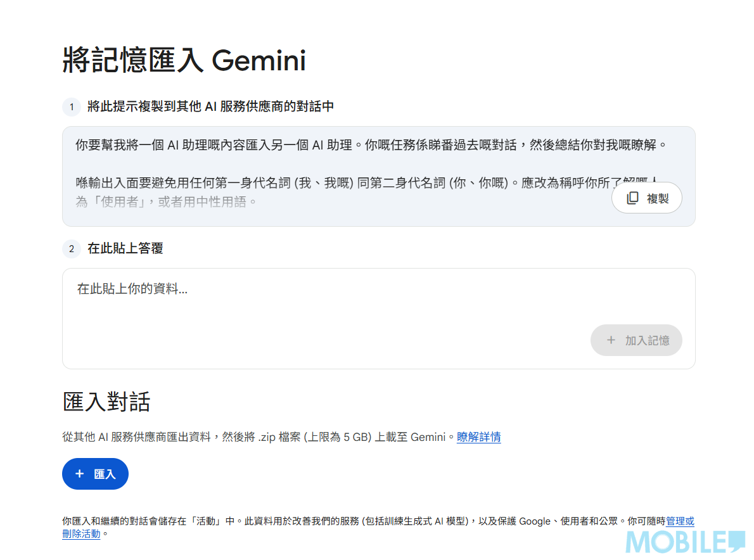Screen dimensions: 754x560
Task: Click the step 2 number badge
Action: (72, 249)
